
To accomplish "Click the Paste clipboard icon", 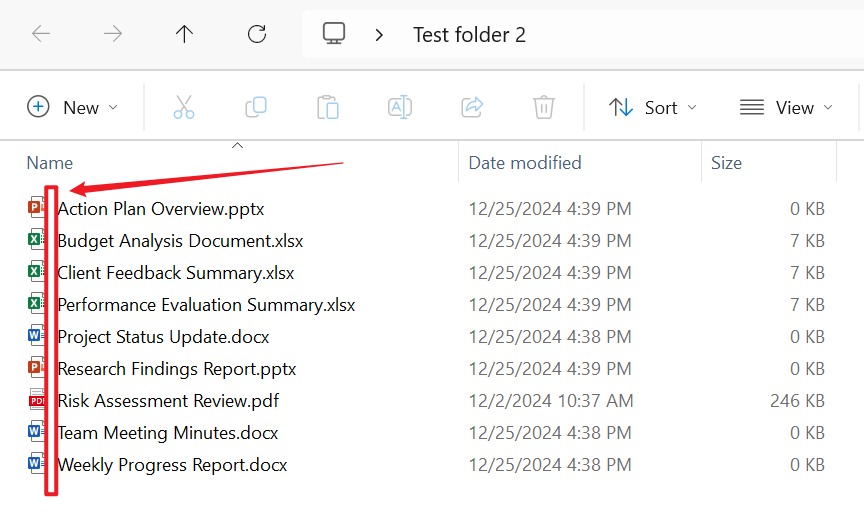I will (328, 107).
